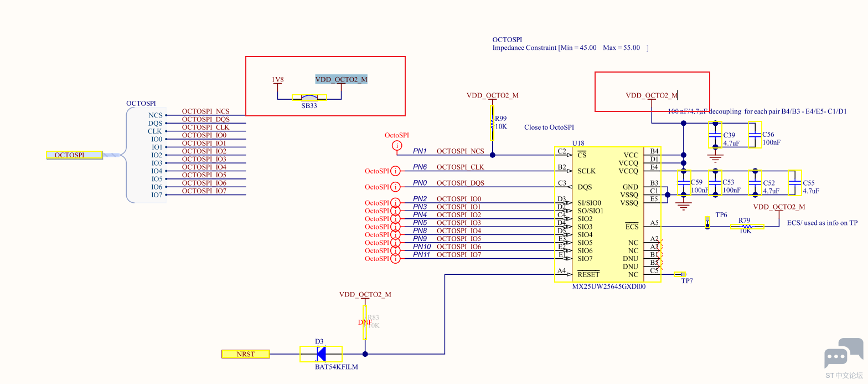This screenshot has width=868, height=384.
Task: Select diode D3 symbol
Action: tap(321, 354)
